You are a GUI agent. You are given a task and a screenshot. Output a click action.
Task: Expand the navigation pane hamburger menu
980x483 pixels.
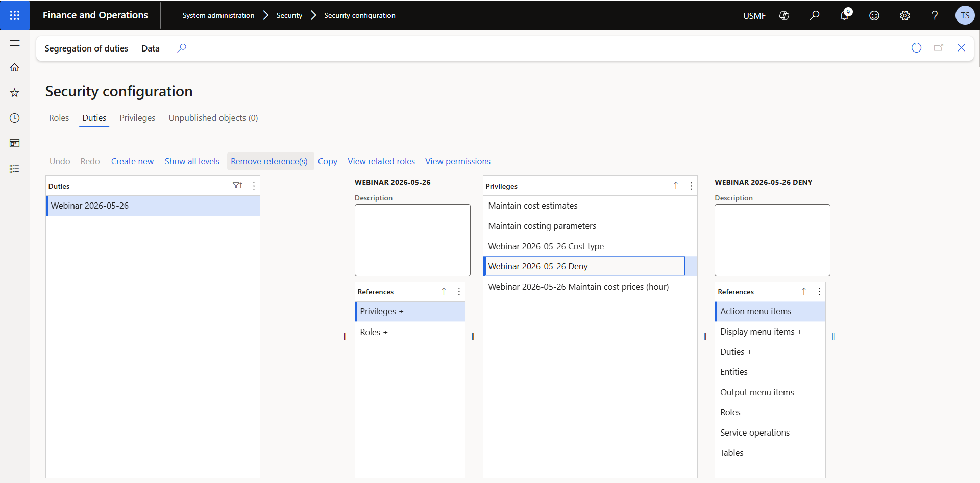click(x=15, y=43)
